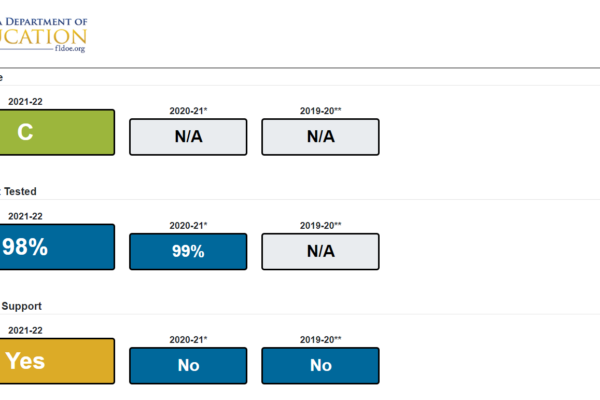Image resolution: width=600 pixels, height=400 pixels.
Task: Click the 2019-20 No support box
Action: [321, 366]
